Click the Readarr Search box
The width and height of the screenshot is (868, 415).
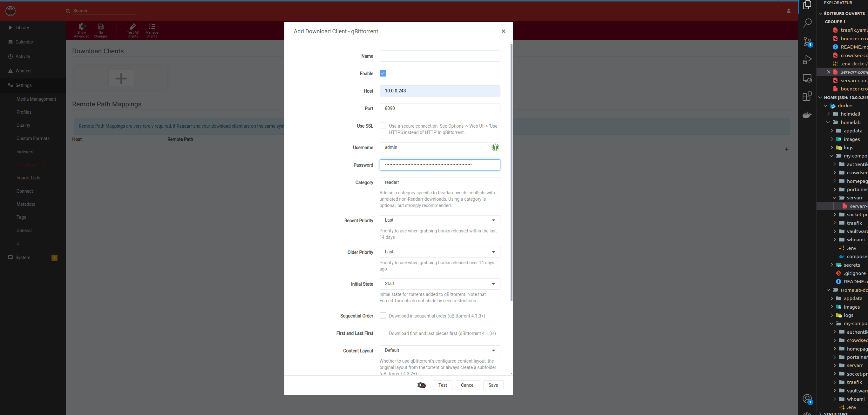coord(104,11)
